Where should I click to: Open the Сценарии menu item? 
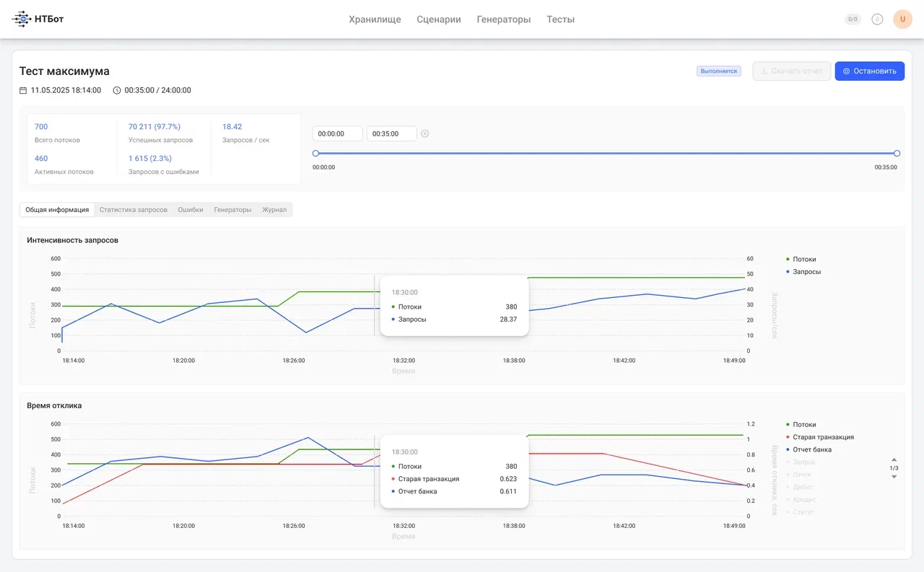pyautogui.click(x=438, y=19)
